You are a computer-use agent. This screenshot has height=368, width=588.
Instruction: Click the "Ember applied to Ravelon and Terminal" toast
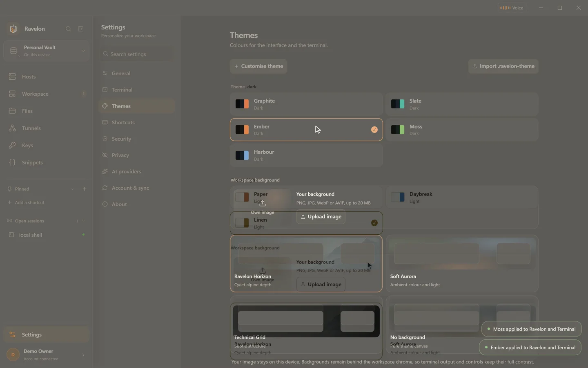(x=530, y=348)
